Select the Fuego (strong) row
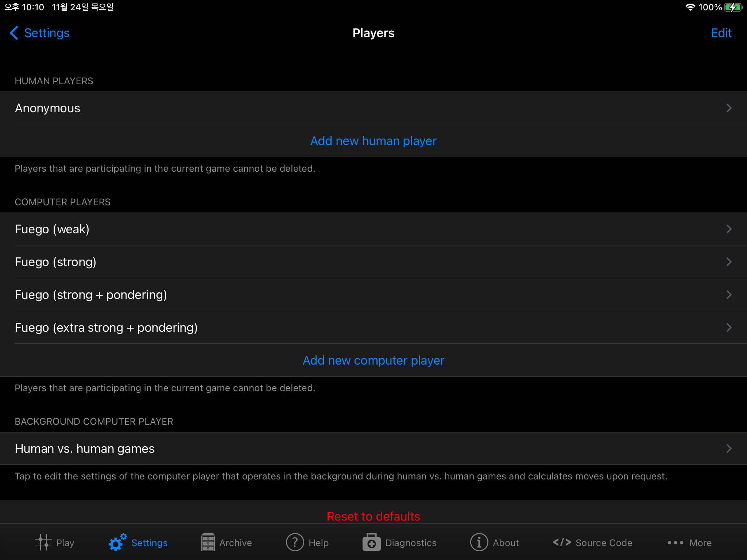 pos(55,262)
